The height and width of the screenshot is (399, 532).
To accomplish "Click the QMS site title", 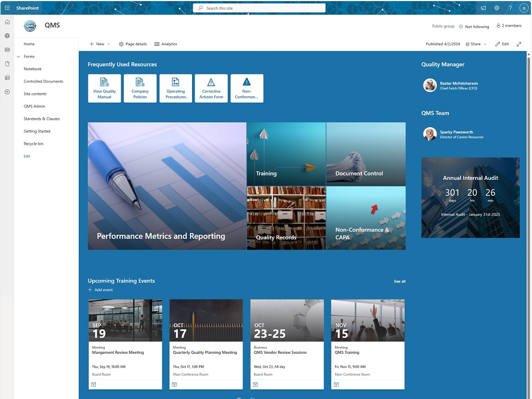I will 52,25.
